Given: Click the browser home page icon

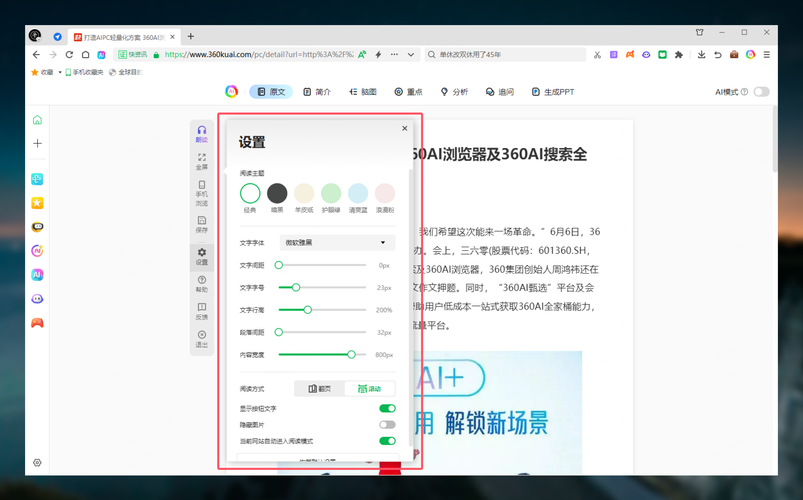Looking at the screenshot, I should [86, 54].
